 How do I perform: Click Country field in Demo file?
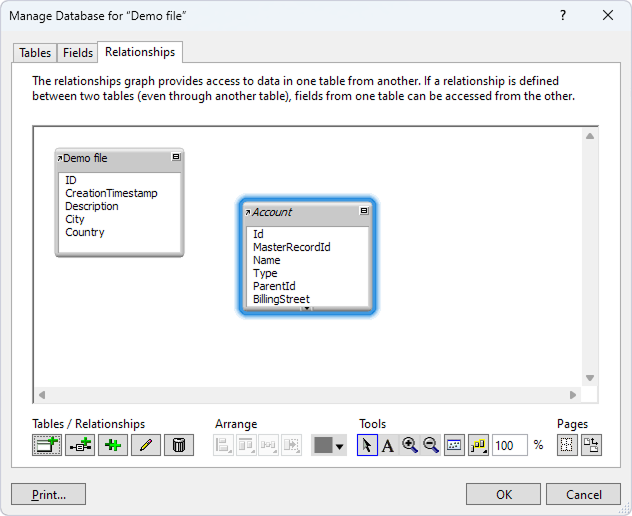85,232
